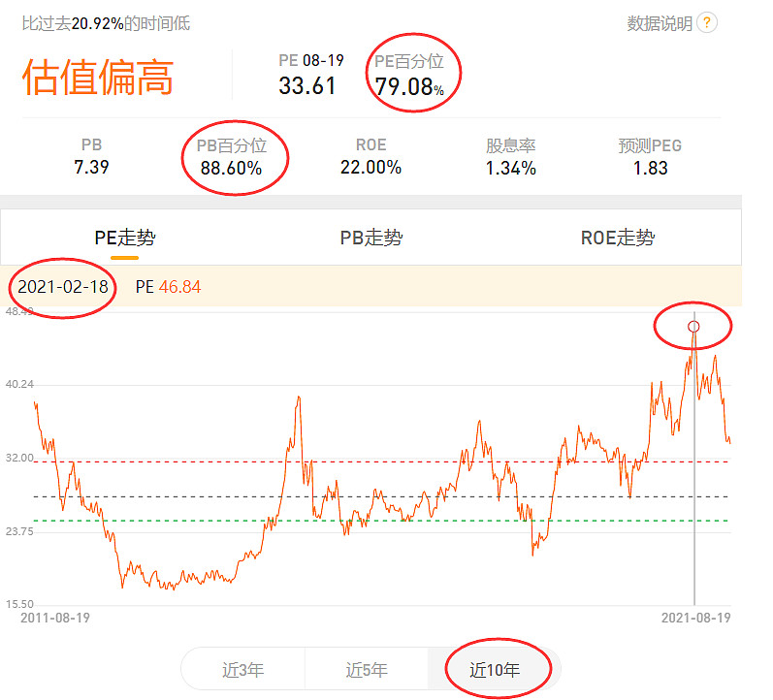Viewport: 773px width, 700px height.
Task: Click the 预测PEG value 1.83
Action: (x=650, y=169)
